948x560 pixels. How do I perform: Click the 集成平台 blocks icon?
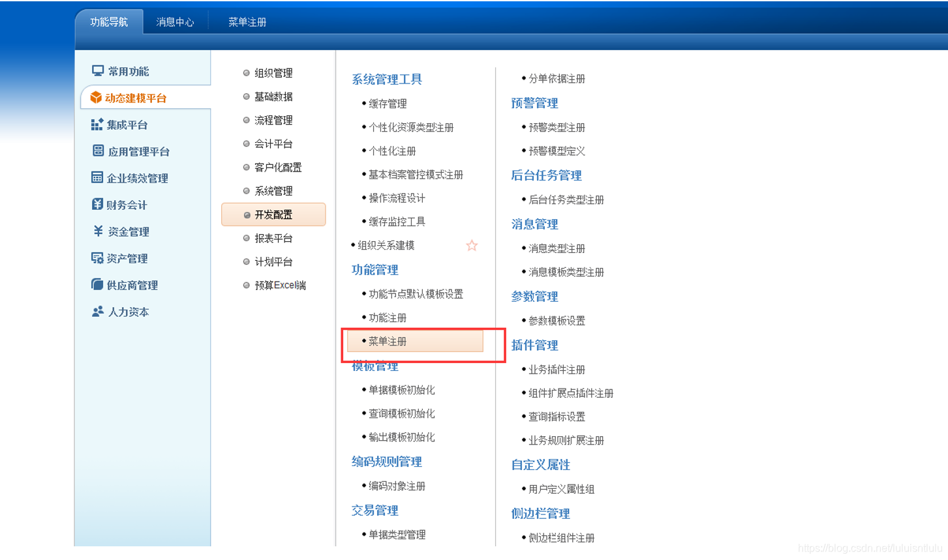coord(97,124)
